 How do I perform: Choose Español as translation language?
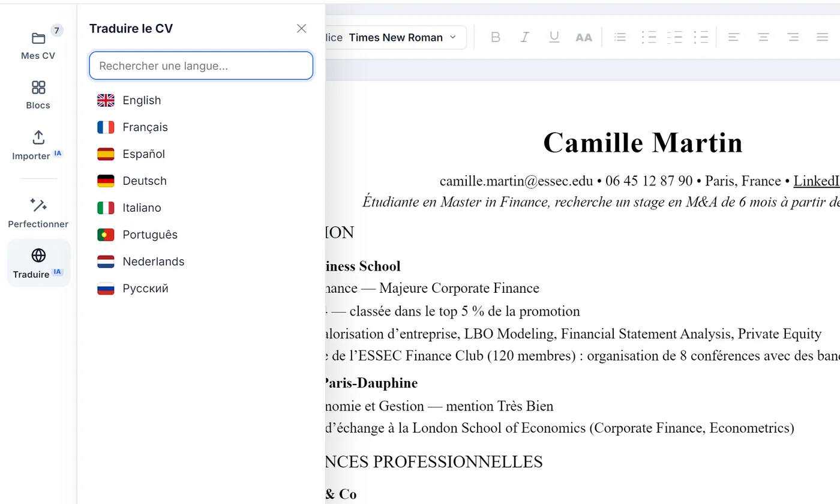pyautogui.click(x=201, y=154)
